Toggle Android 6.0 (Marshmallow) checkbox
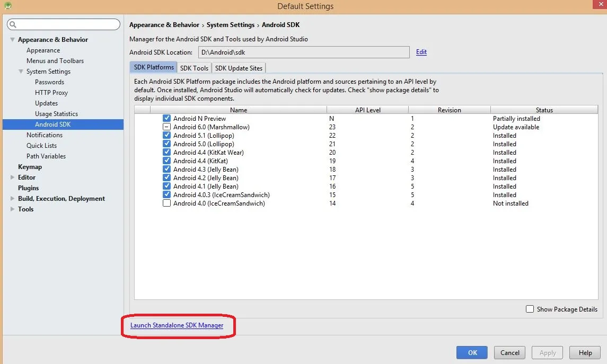Image resolution: width=607 pixels, height=364 pixels. click(x=167, y=127)
